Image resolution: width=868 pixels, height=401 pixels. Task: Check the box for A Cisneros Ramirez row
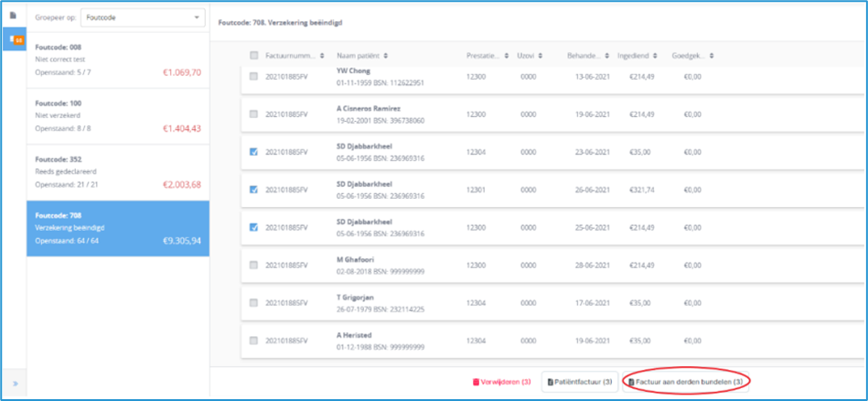(x=253, y=114)
